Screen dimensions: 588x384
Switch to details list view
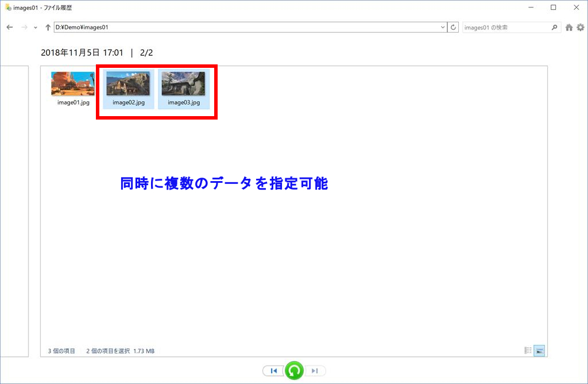coord(528,351)
